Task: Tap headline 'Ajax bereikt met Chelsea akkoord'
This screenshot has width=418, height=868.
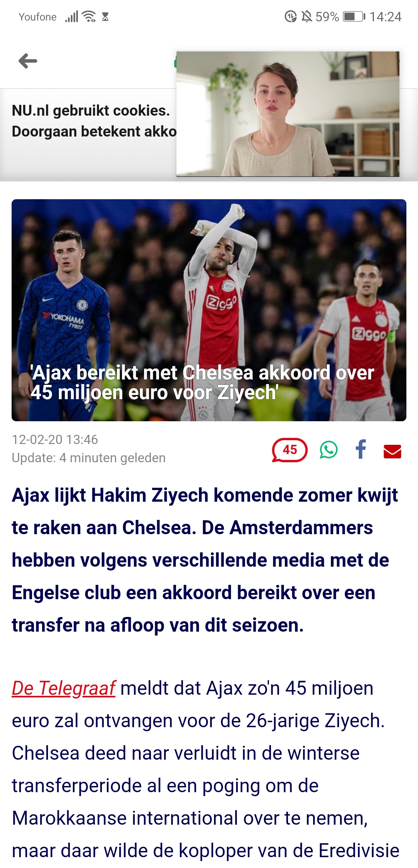Action: pyautogui.click(x=202, y=383)
